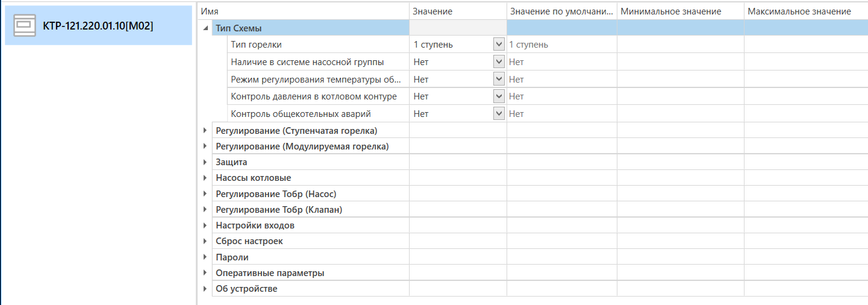This screenshot has width=868, height=305.
Task: Open Режим регулирования температуры dropdown
Action: click(x=498, y=79)
